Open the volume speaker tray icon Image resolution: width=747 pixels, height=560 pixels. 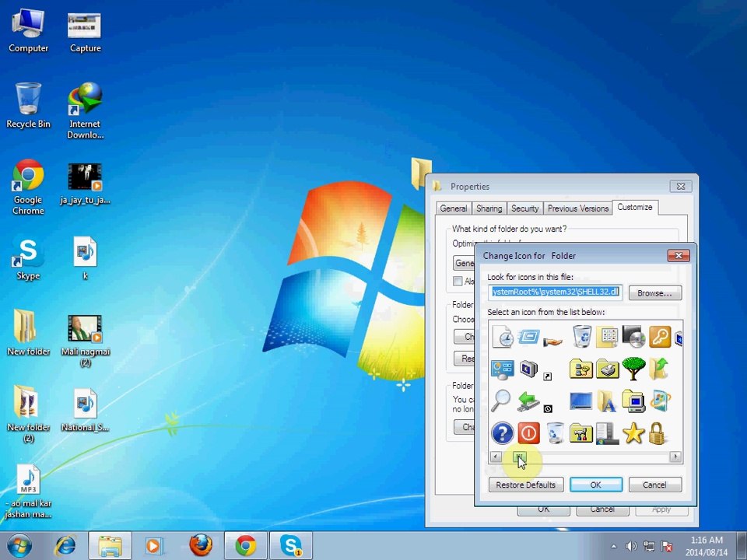coord(631,547)
